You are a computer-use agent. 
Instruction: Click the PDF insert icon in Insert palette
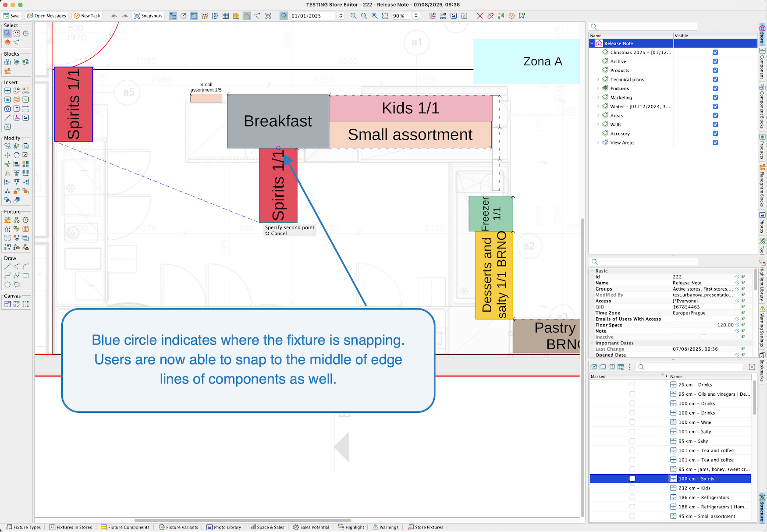click(17, 117)
